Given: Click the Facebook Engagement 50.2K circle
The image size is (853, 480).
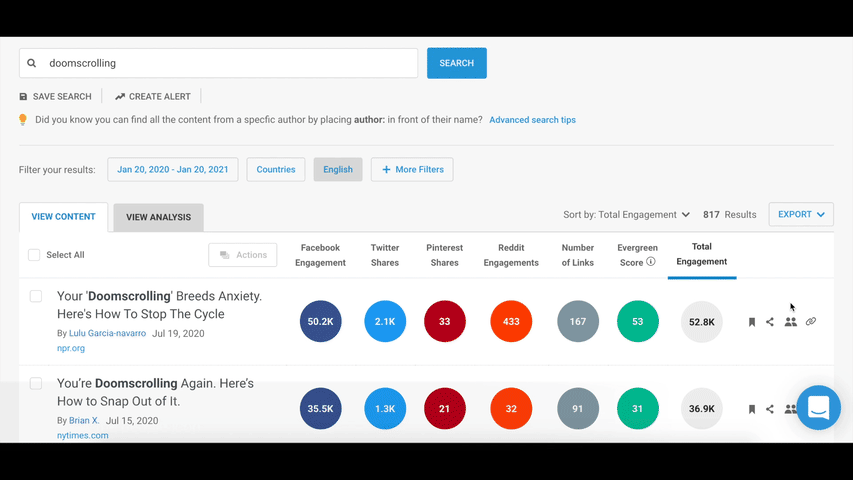Looking at the screenshot, I should point(320,322).
